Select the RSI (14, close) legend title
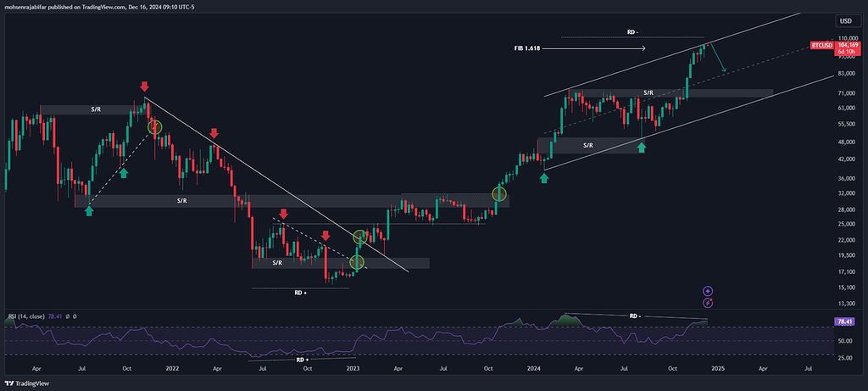 (27, 316)
